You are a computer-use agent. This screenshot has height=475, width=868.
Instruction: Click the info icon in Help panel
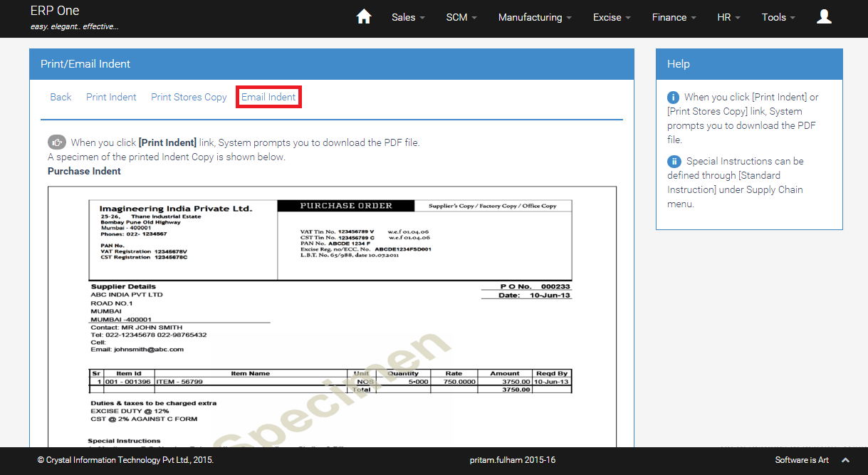[x=674, y=98]
